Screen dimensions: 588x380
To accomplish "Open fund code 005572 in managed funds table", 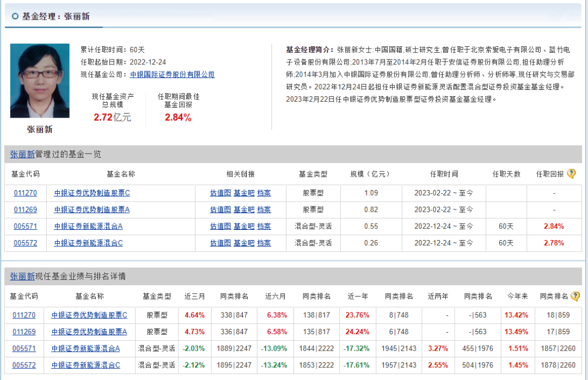I will (x=26, y=243).
